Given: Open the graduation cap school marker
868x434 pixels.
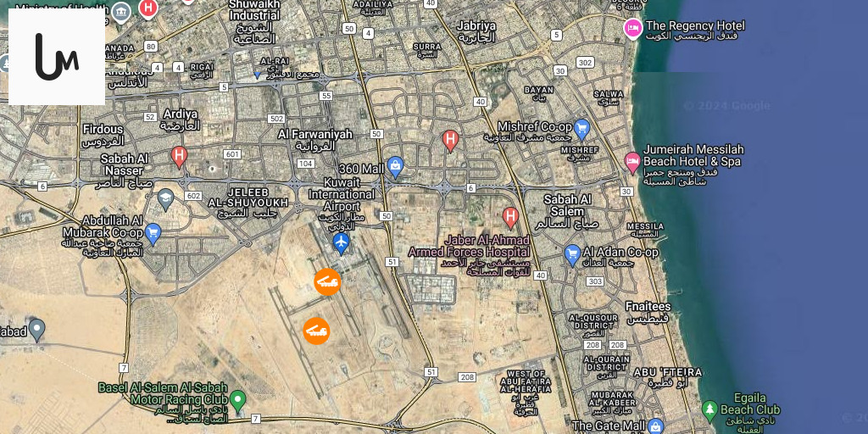Looking at the screenshot, I should (165, 199).
